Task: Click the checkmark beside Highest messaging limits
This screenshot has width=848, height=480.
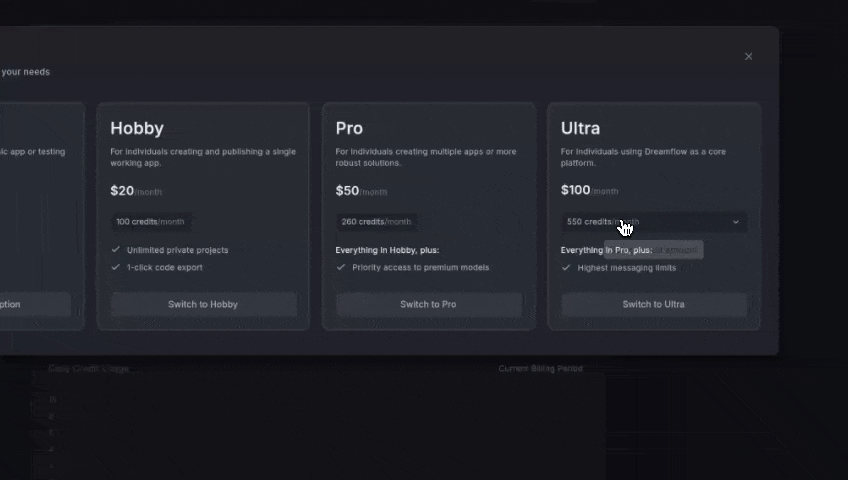Action: click(x=566, y=268)
